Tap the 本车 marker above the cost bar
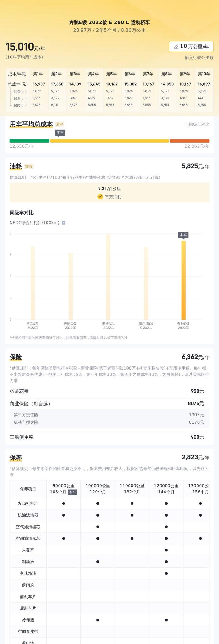Image resolution: width=219 pixels, height=644 pixels. pos(60,133)
